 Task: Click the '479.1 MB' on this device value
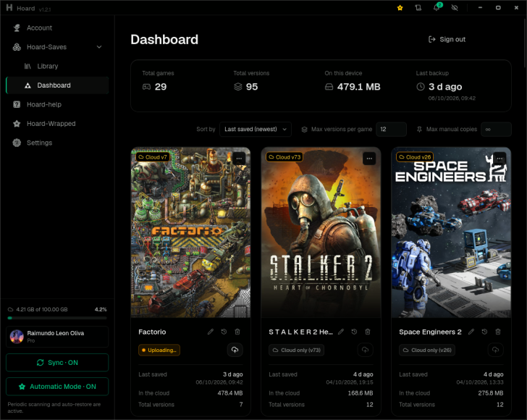pos(358,87)
